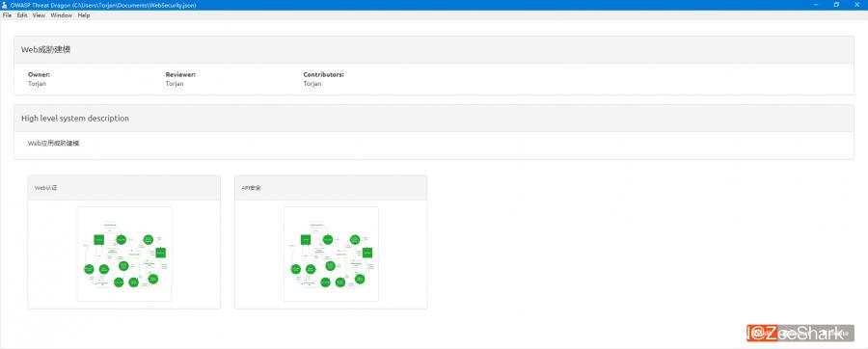The height and width of the screenshot is (349, 868).
Task: Open the File menu
Action: click(7, 15)
